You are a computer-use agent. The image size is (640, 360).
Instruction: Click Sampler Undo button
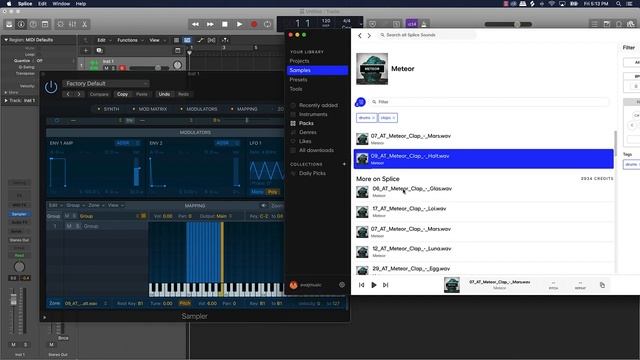[x=164, y=94]
